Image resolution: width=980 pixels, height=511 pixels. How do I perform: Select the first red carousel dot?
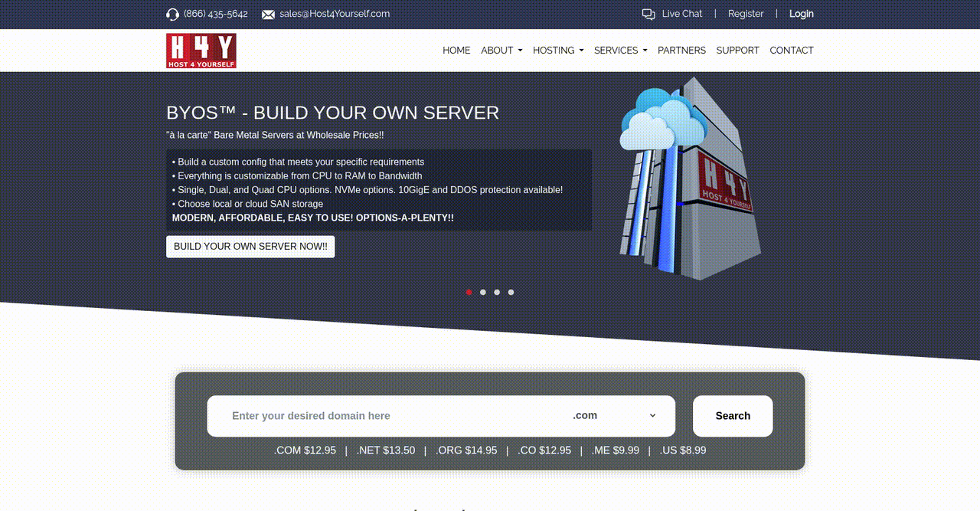pos(469,292)
